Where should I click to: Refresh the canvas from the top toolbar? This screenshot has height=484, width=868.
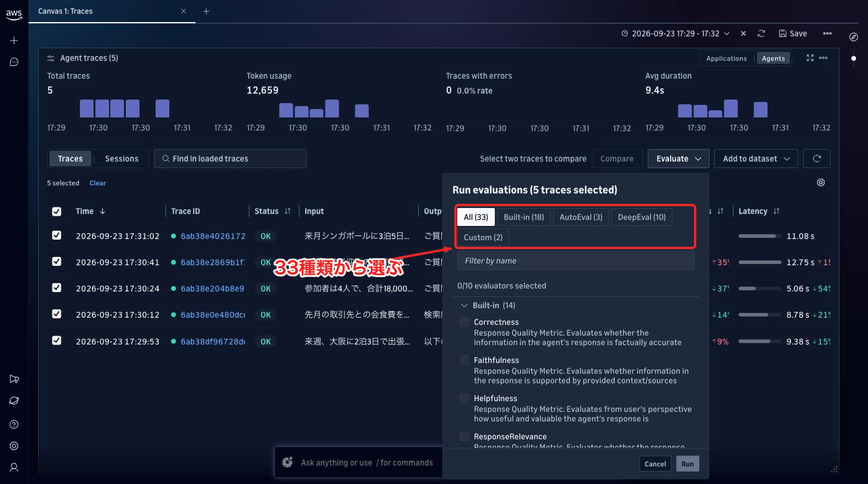point(761,34)
